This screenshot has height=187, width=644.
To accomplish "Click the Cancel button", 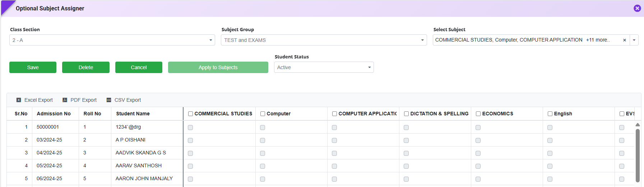I will tap(139, 67).
